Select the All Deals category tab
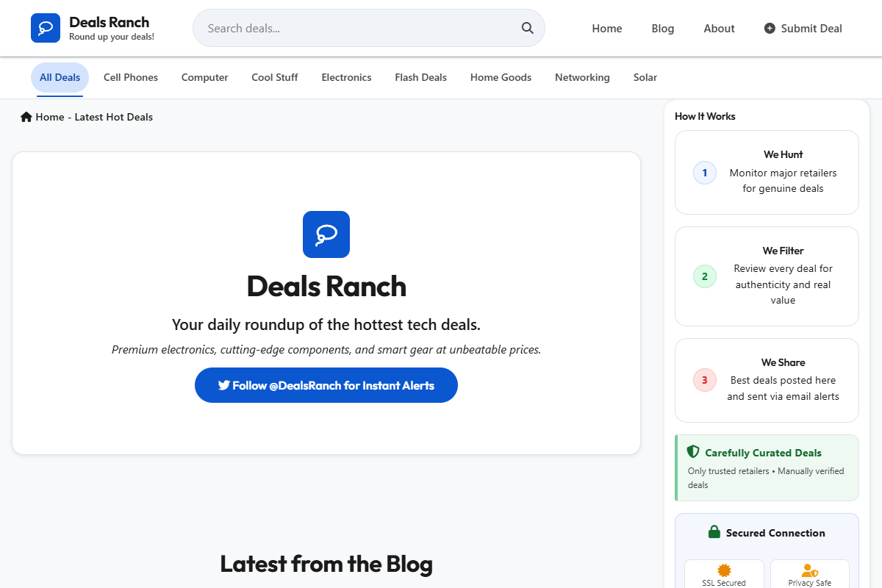The width and height of the screenshot is (882, 588). click(x=60, y=77)
